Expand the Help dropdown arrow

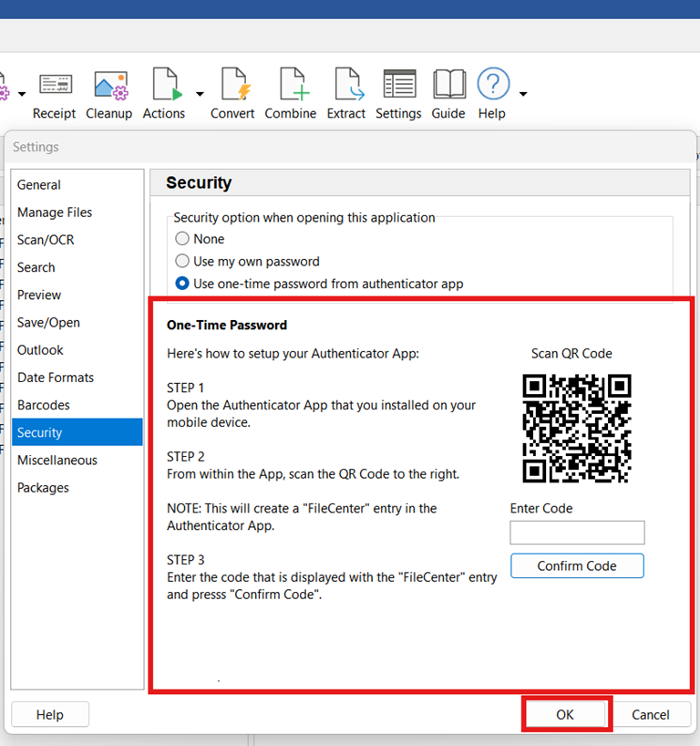[523, 94]
